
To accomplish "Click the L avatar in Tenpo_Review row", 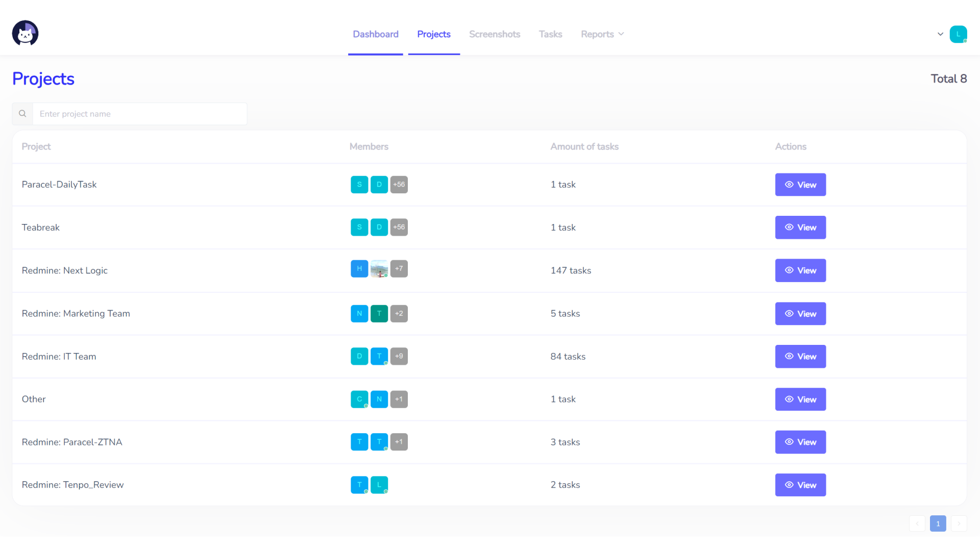I will point(379,485).
